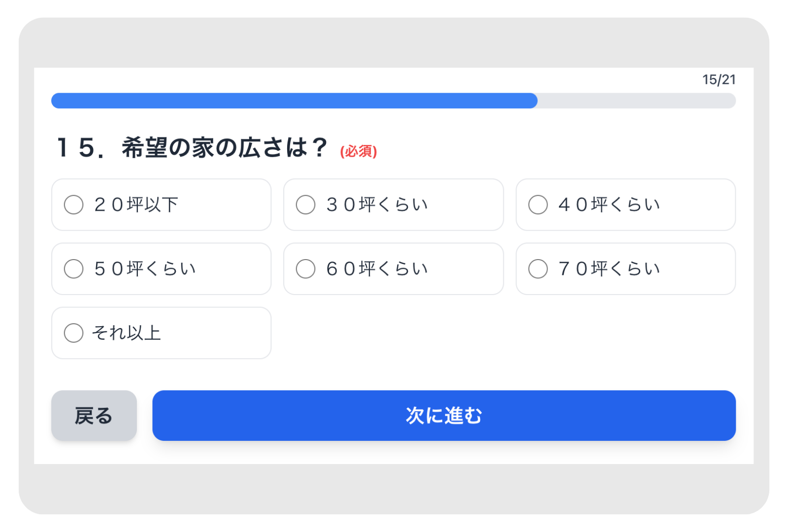Screen dimensions: 788x532
Task: Click the 40坪くらい answer card
Action: (x=625, y=204)
